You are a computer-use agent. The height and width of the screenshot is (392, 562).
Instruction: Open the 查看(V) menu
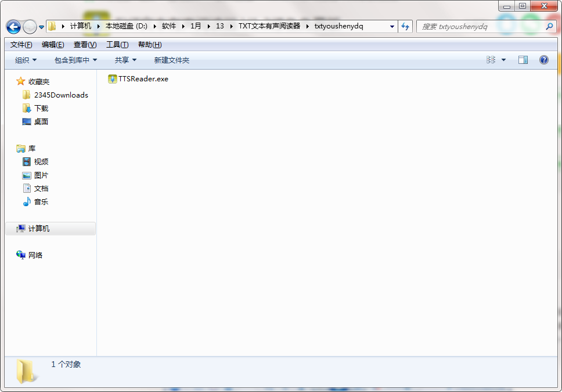pyautogui.click(x=85, y=45)
